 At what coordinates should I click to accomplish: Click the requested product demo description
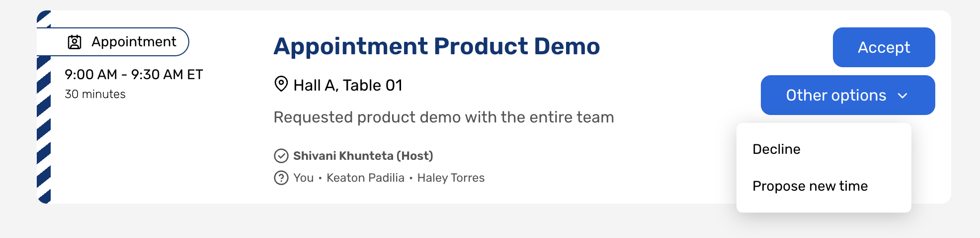pyautogui.click(x=443, y=118)
